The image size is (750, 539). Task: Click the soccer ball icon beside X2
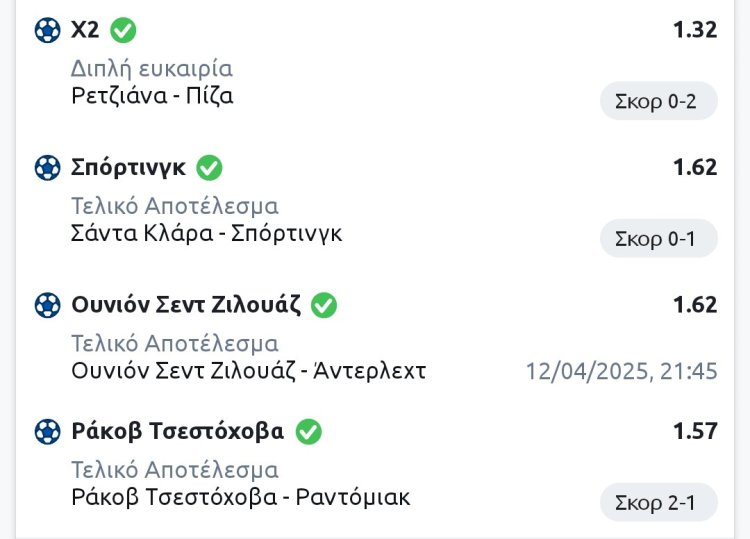click(47, 30)
